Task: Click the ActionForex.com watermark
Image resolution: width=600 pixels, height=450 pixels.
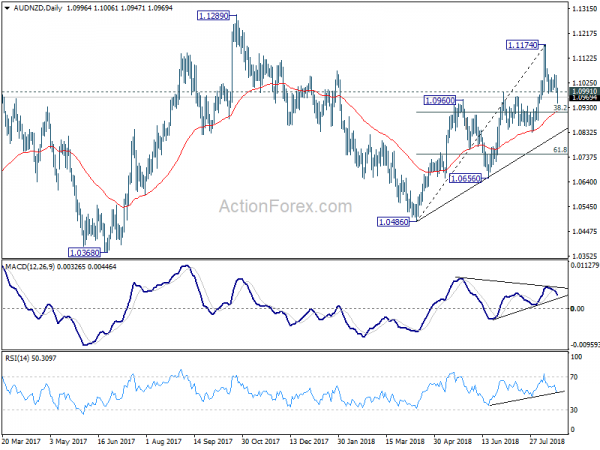Action: (285, 207)
